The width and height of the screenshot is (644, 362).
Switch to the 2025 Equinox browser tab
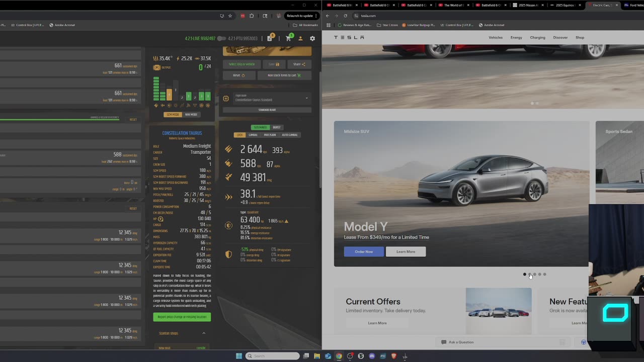pos(566,5)
